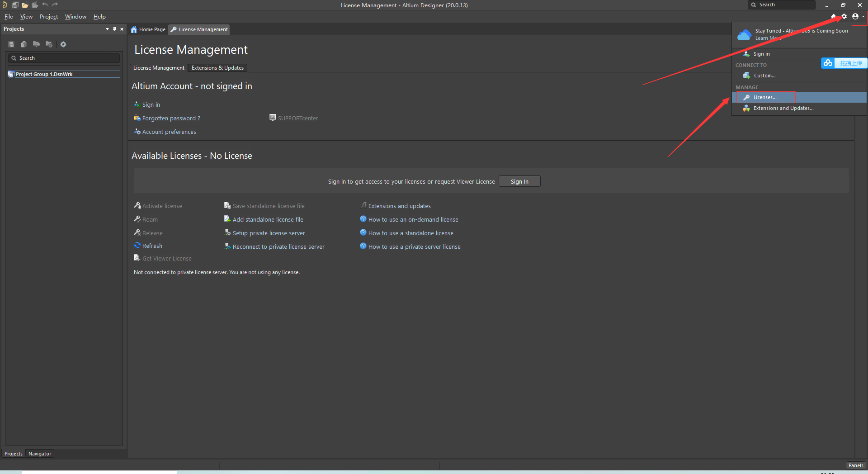
Task: Click Open Project icon in title bar
Action: (35, 5)
